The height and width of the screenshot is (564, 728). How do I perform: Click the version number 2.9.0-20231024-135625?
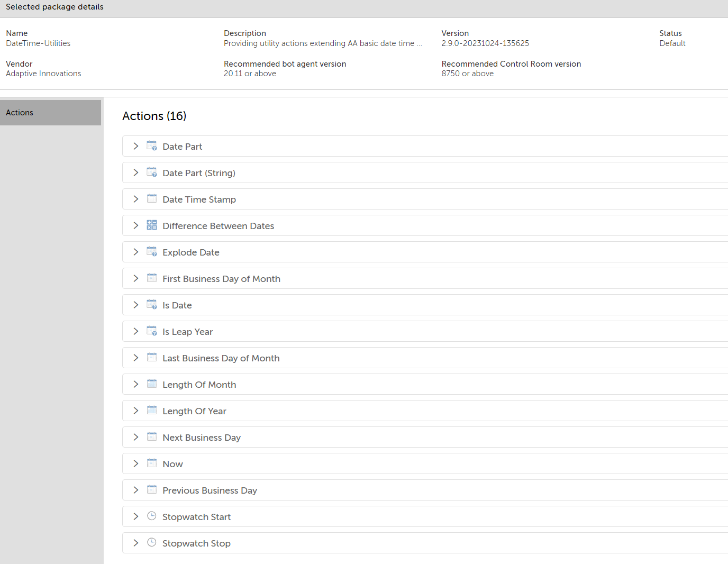pos(486,43)
